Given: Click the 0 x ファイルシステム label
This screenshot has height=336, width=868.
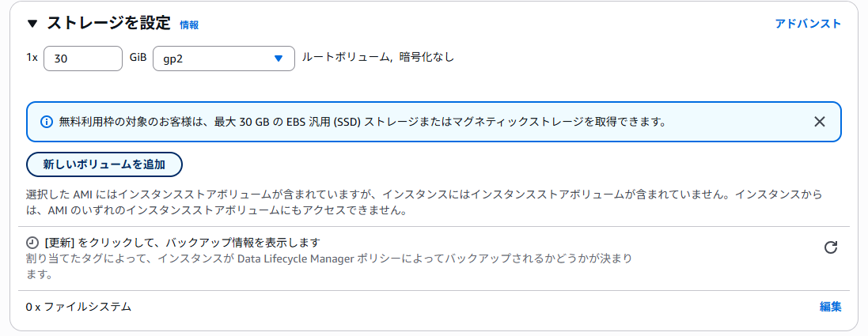Looking at the screenshot, I should click(78, 307).
